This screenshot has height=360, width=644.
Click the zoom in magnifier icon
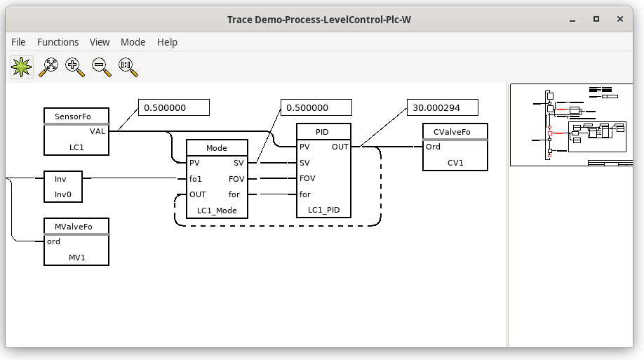[x=75, y=67]
